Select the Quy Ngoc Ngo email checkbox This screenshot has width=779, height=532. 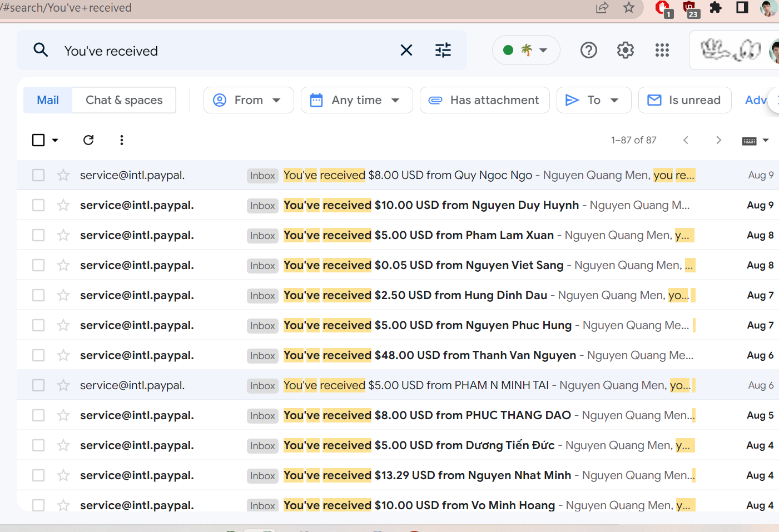[x=38, y=175]
